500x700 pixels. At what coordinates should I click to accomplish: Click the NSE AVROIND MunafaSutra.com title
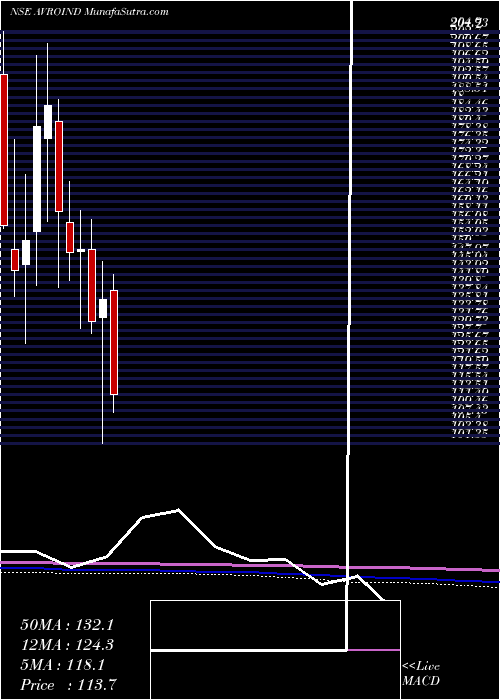point(89,12)
